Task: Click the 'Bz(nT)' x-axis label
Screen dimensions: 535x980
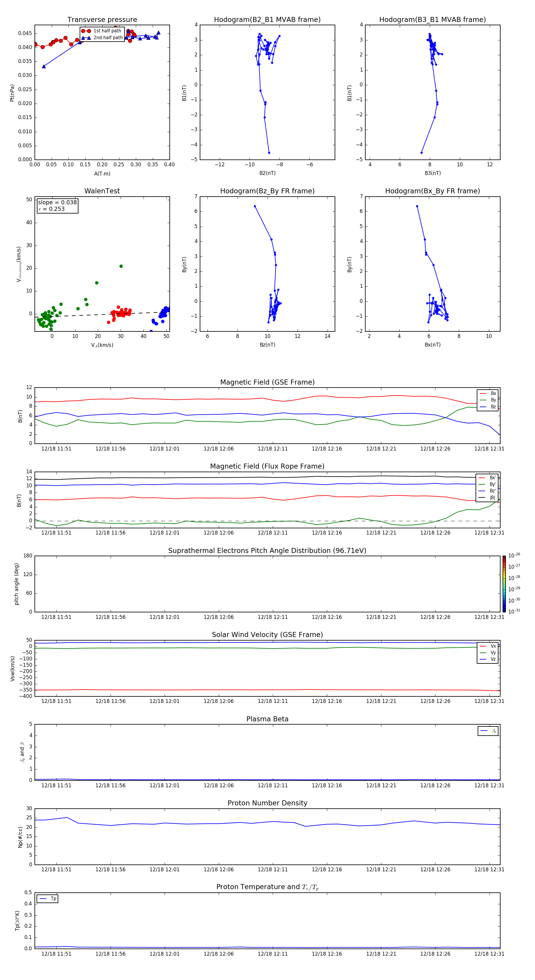Action: point(267,345)
